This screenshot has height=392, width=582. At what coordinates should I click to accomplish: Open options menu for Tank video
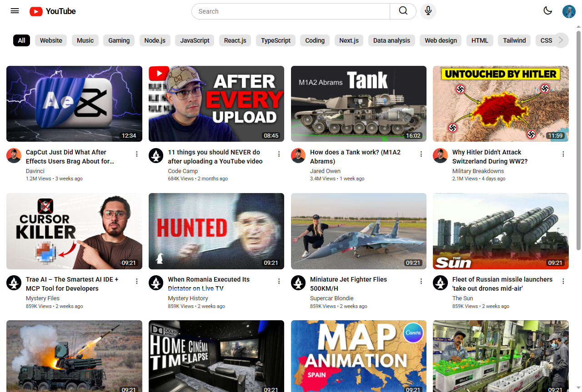coord(421,154)
